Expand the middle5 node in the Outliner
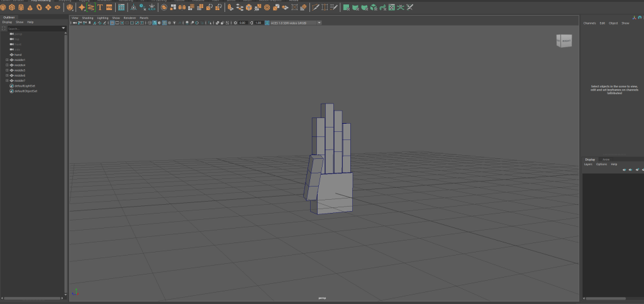Viewport: 644px width, 304px height. point(7,70)
